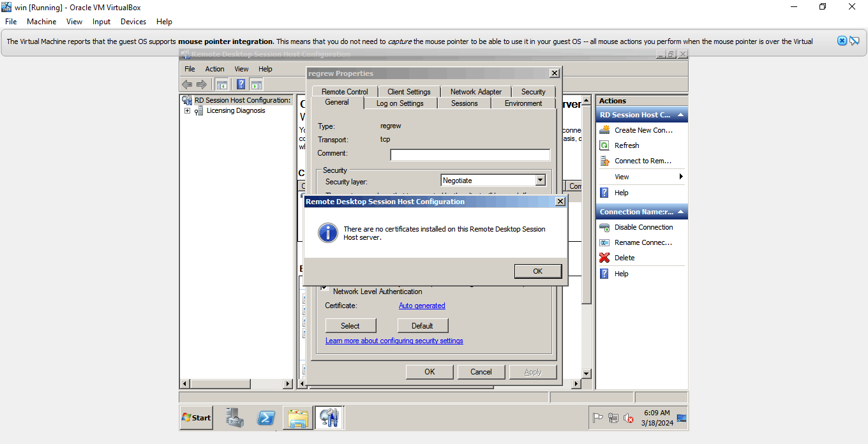This screenshot has width=868, height=444.
Task: Click the RD Session Host Configuration taskbar icon
Action: (329, 418)
